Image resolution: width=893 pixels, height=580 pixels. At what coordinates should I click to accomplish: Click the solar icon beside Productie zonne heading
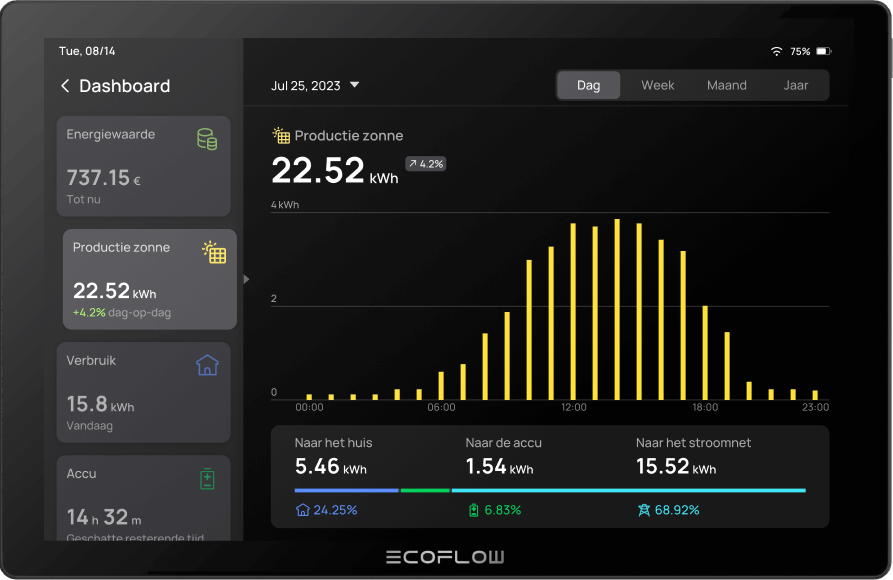pos(281,136)
